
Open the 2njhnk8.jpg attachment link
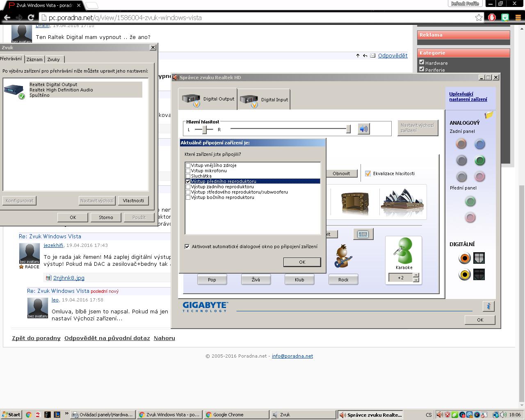69,278
